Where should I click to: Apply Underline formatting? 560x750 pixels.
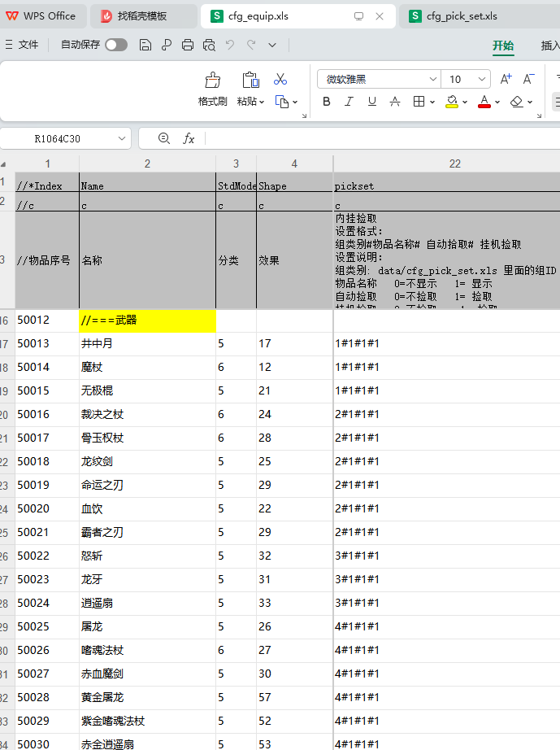372,102
